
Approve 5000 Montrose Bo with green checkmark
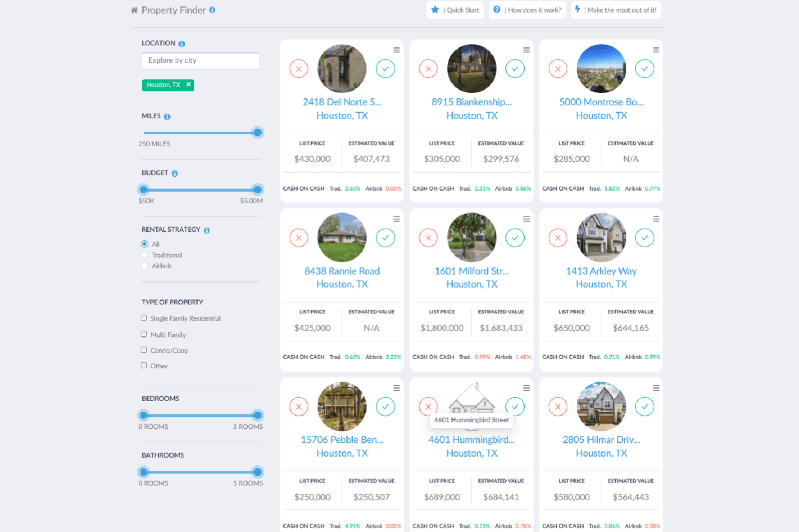pos(645,69)
